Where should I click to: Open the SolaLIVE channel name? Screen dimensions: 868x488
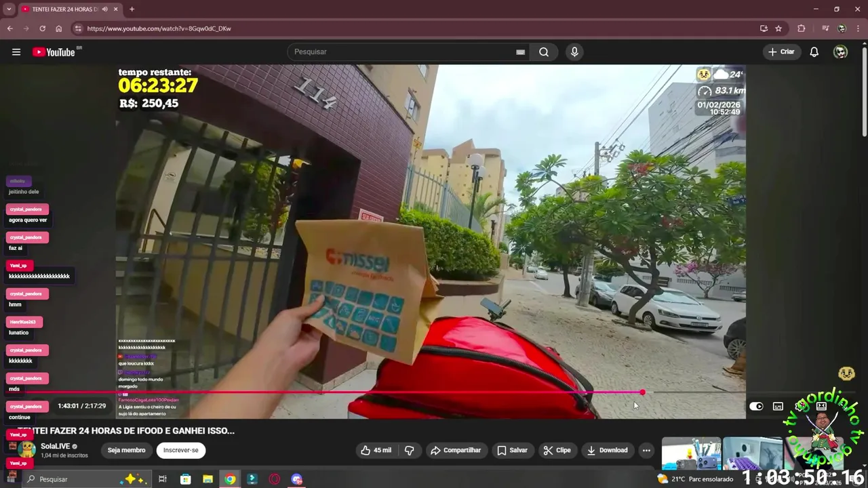click(x=55, y=446)
